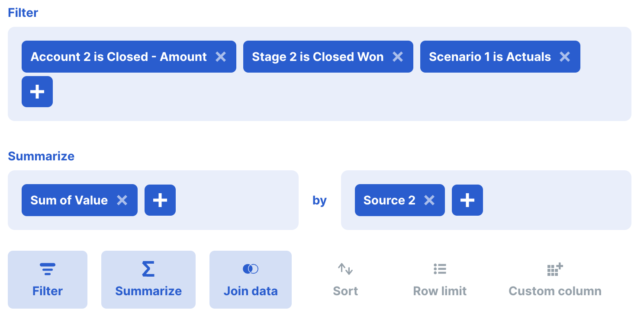Viewport: 644px width, 319px height.
Task: Click the Join data venn diagram icon
Action: point(250,268)
